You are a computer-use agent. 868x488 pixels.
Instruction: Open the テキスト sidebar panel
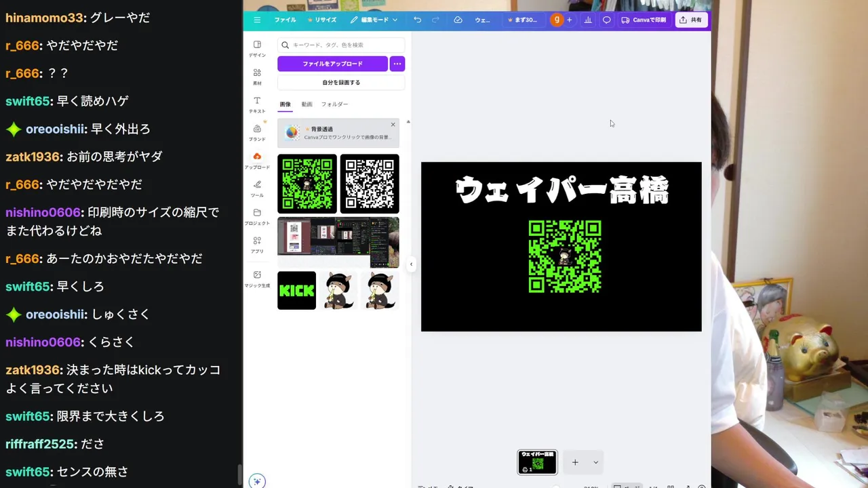click(x=257, y=104)
